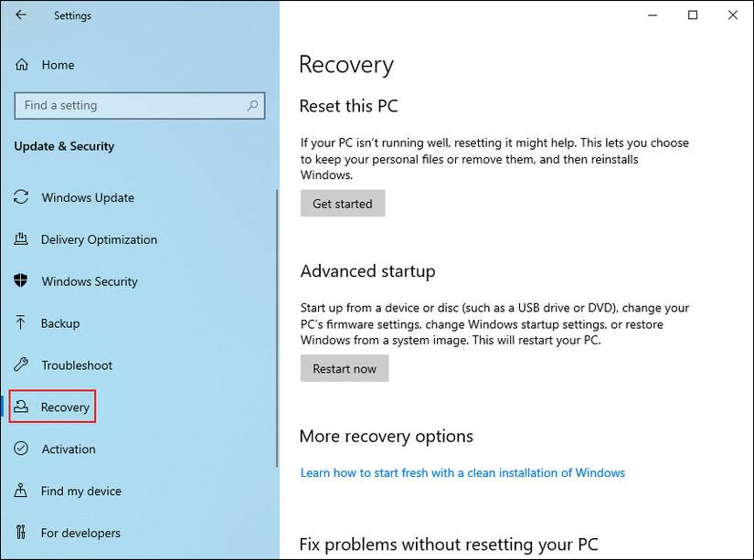The image size is (754, 560).
Task: Select Troubleshoot from the sidebar
Action: (x=77, y=365)
